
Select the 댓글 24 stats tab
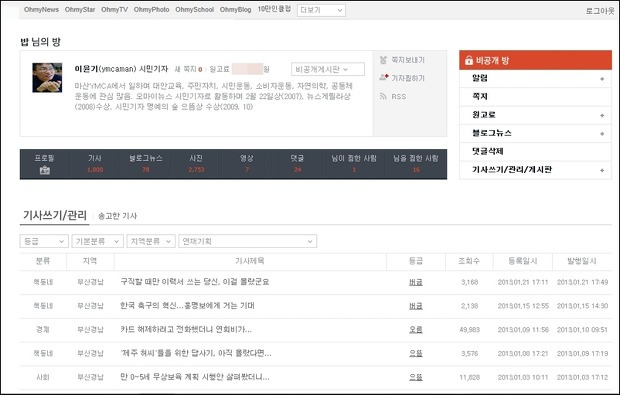297,164
